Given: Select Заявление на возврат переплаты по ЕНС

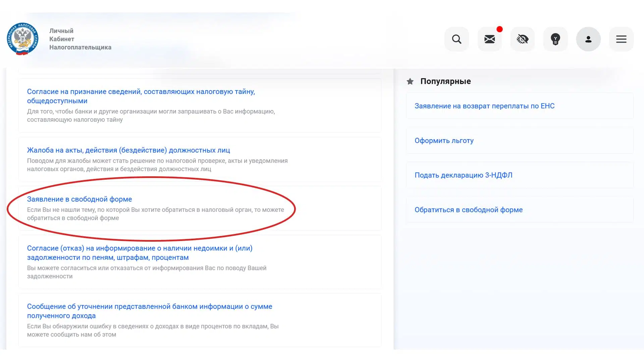Looking at the screenshot, I should pyautogui.click(x=484, y=106).
